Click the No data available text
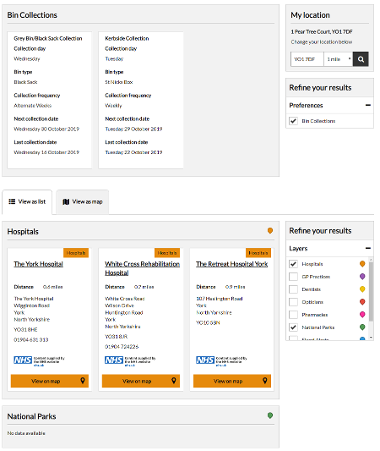 click(x=26, y=433)
